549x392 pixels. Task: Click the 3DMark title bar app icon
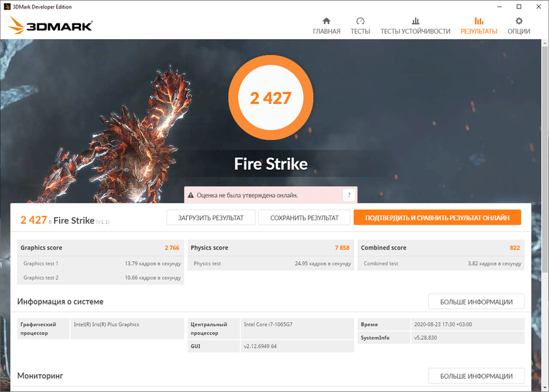click(x=7, y=7)
